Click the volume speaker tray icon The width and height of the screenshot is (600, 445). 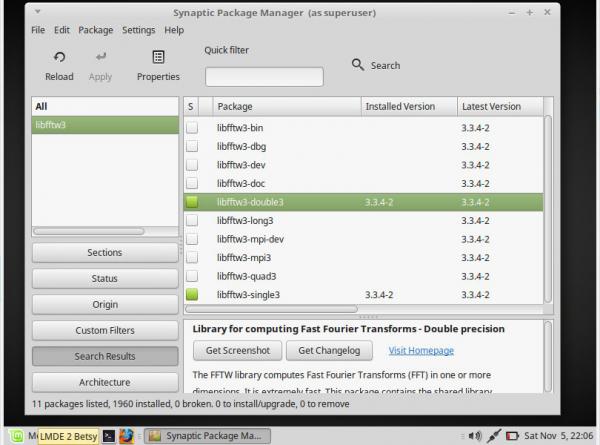click(475, 436)
